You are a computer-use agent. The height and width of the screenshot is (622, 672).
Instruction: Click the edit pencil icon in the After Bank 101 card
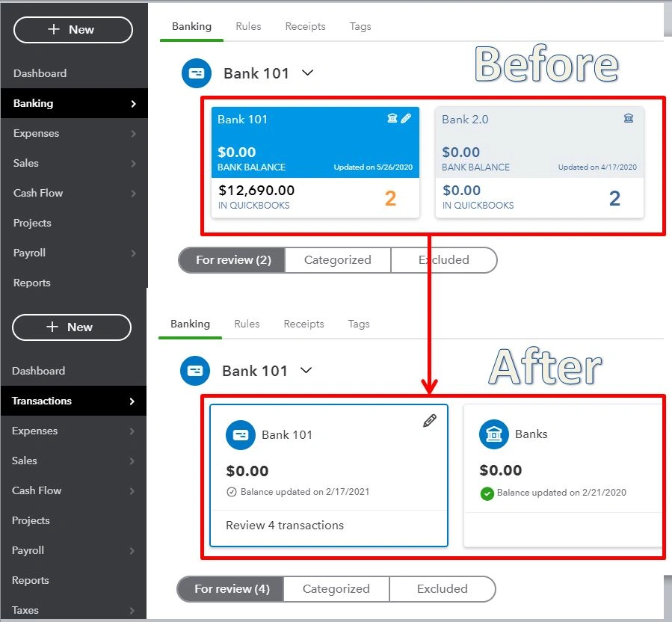tap(430, 421)
